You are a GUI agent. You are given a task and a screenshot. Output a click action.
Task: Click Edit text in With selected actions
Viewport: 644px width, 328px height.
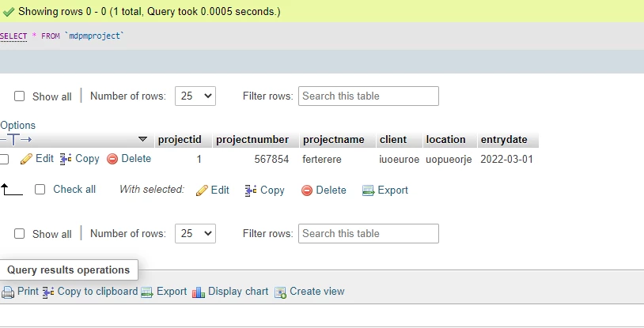pos(220,190)
